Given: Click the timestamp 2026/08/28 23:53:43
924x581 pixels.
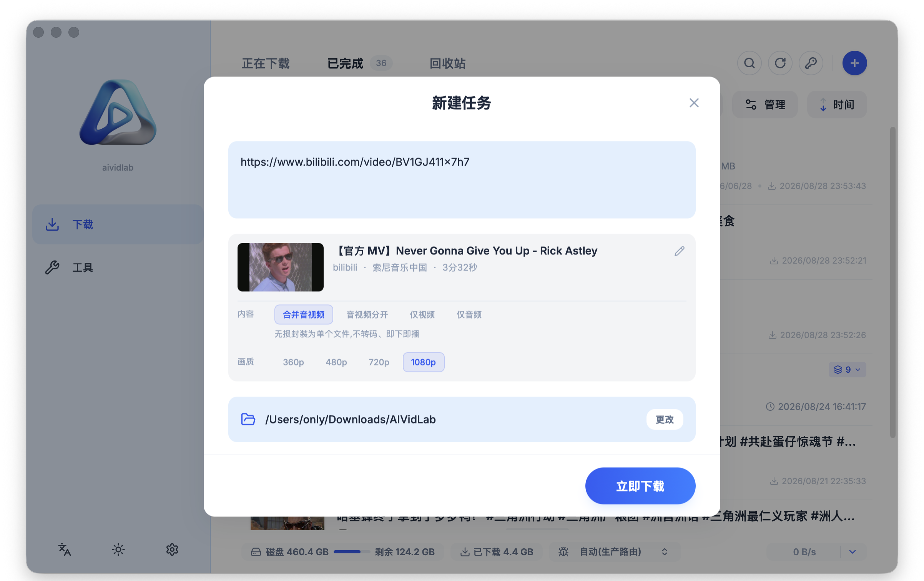Looking at the screenshot, I should (823, 186).
